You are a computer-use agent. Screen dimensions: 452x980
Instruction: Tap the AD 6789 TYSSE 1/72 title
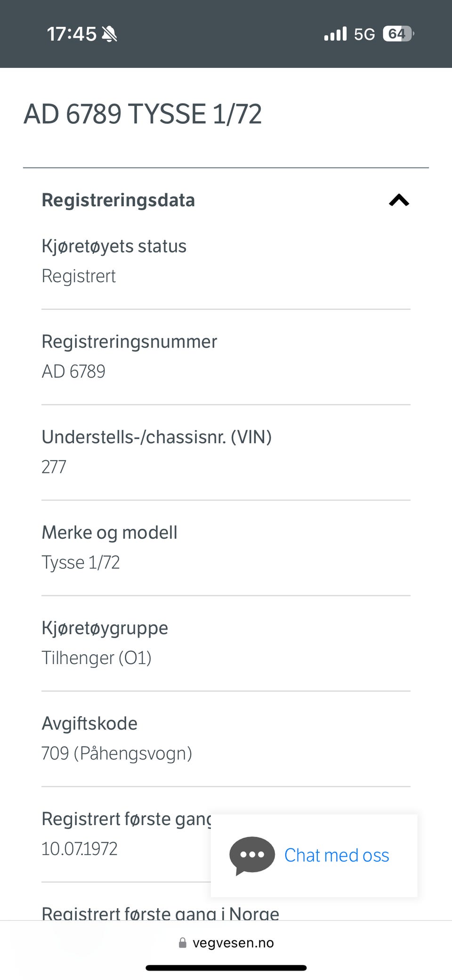coord(143,114)
